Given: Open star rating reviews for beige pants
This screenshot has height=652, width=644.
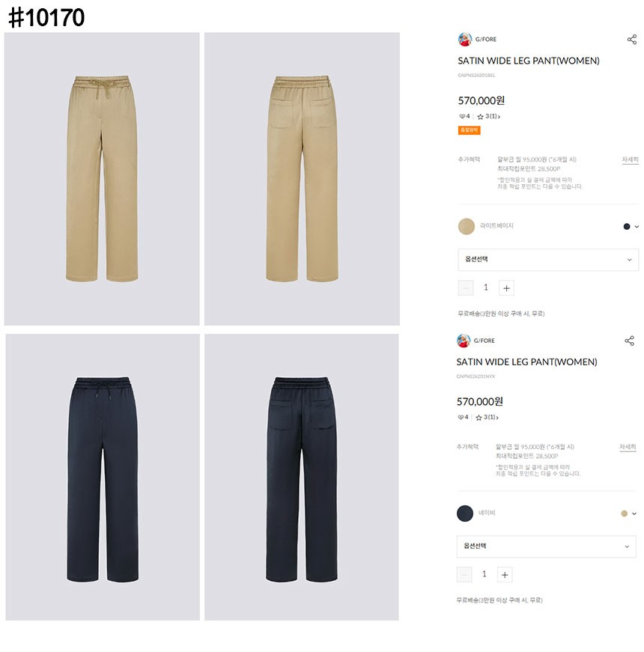Looking at the screenshot, I should [x=488, y=117].
